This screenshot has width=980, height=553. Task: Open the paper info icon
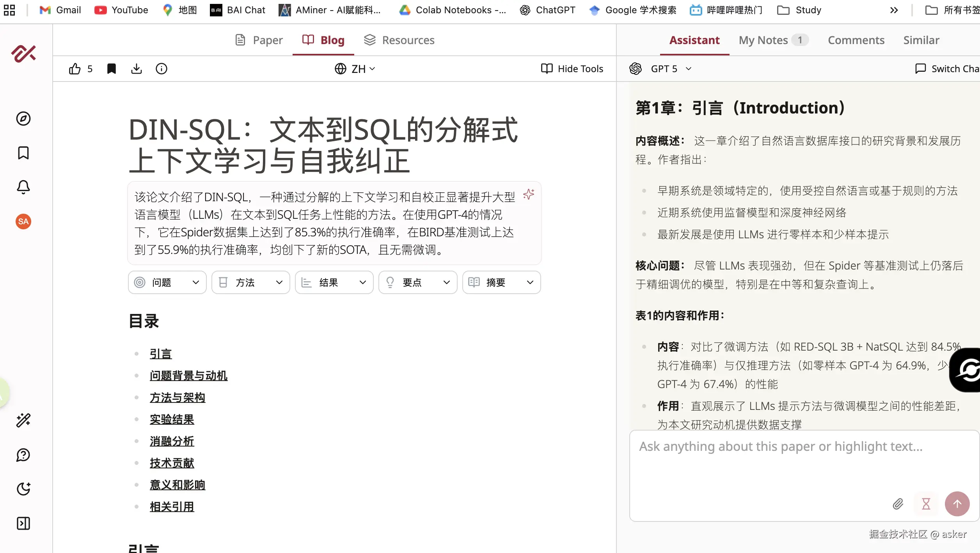161,69
